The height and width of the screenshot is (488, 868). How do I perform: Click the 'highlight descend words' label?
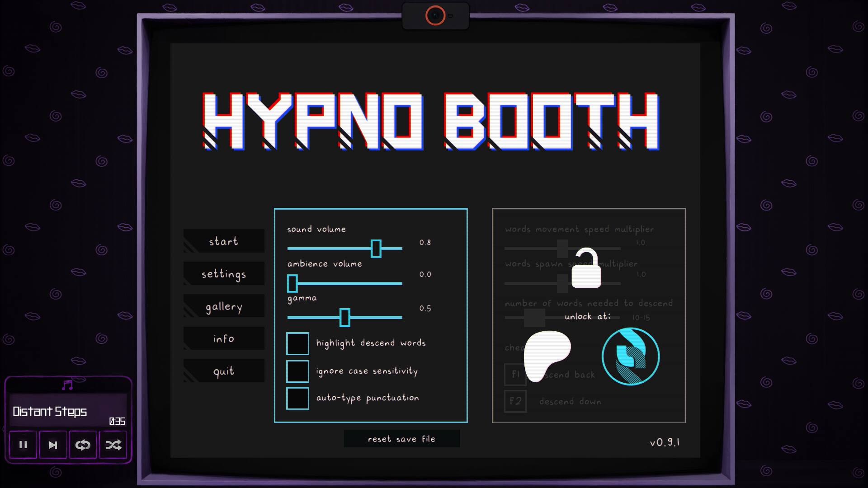click(371, 343)
